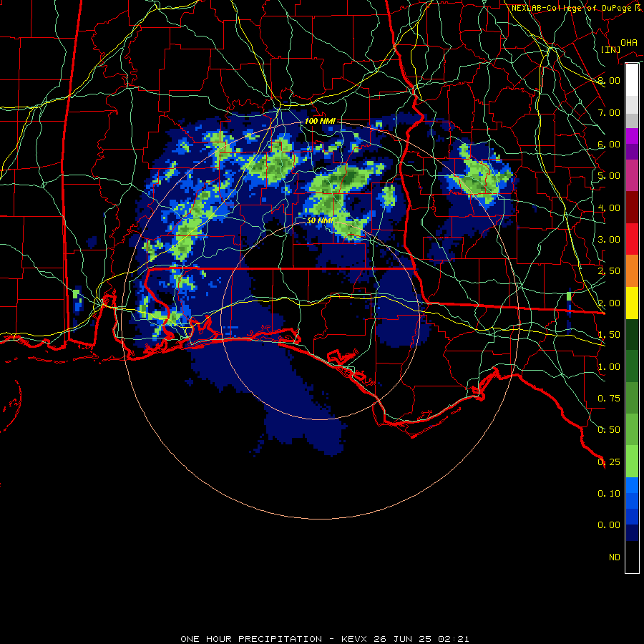Pick the light green swatch above 0.25

pyautogui.click(x=632, y=462)
